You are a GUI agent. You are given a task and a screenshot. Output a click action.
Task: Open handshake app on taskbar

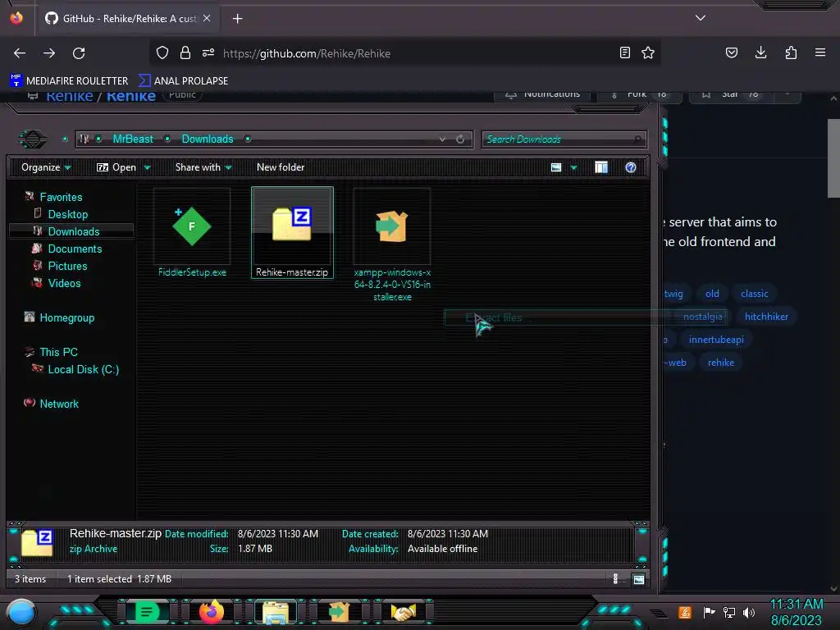click(403, 612)
